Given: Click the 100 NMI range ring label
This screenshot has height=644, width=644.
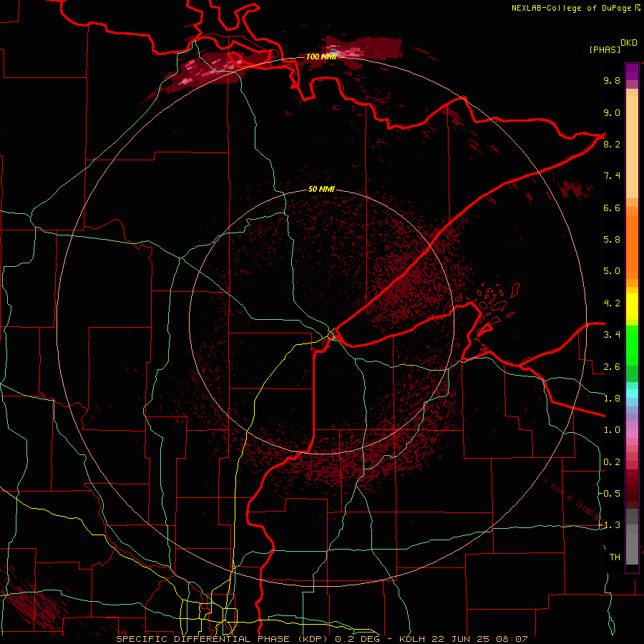Looking at the screenshot, I should [321, 57].
